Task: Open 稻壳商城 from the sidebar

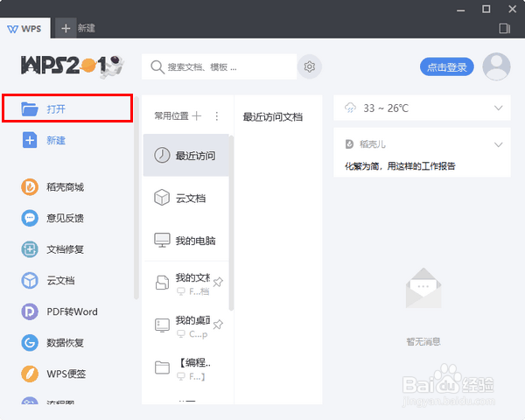Action: pos(52,187)
